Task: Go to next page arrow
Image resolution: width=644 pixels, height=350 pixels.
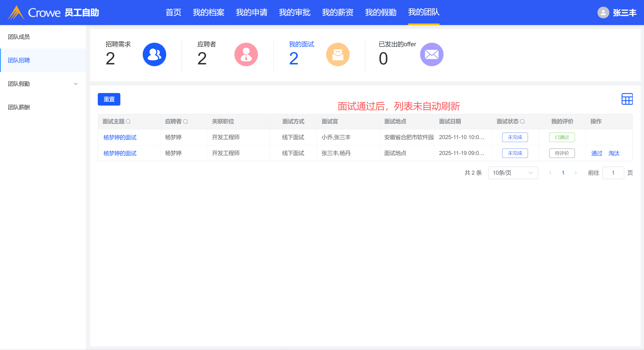Action: (576, 173)
